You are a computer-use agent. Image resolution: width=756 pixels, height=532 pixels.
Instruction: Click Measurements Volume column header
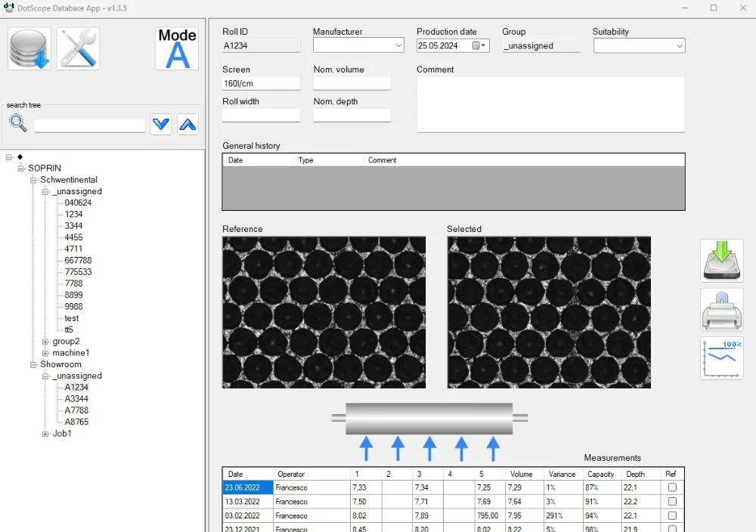tap(524, 474)
